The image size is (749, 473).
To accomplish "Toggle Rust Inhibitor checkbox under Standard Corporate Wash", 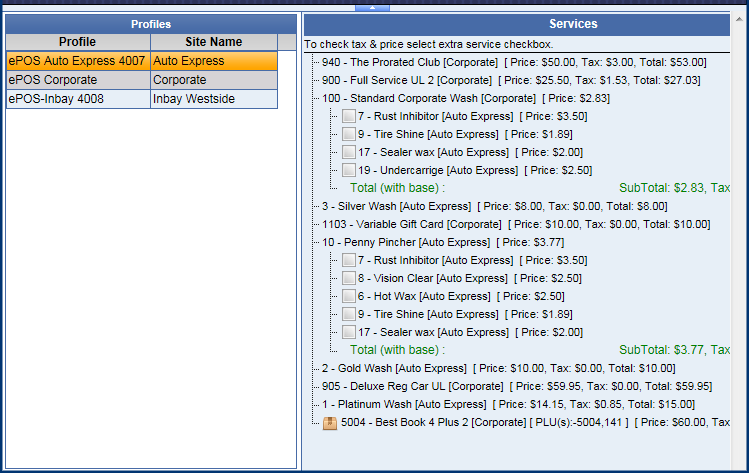I will pyautogui.click(x=348, y=116).
